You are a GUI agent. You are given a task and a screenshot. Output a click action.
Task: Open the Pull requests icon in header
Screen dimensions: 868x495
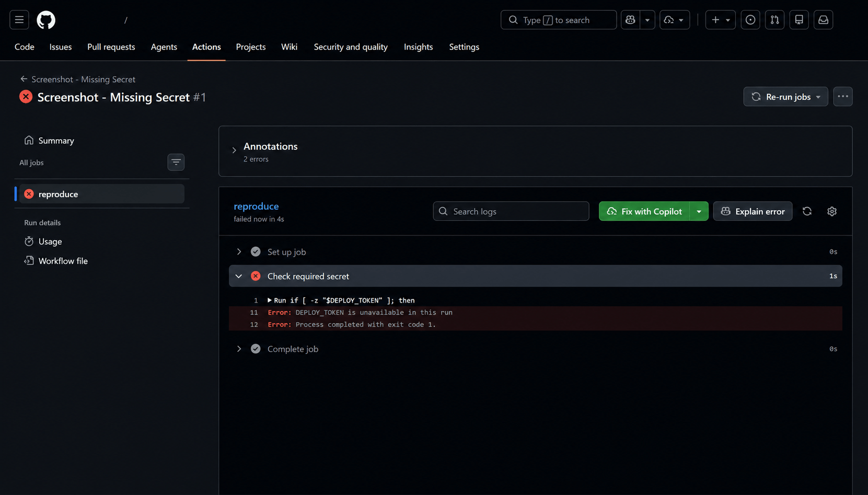(x=775, y=20)
